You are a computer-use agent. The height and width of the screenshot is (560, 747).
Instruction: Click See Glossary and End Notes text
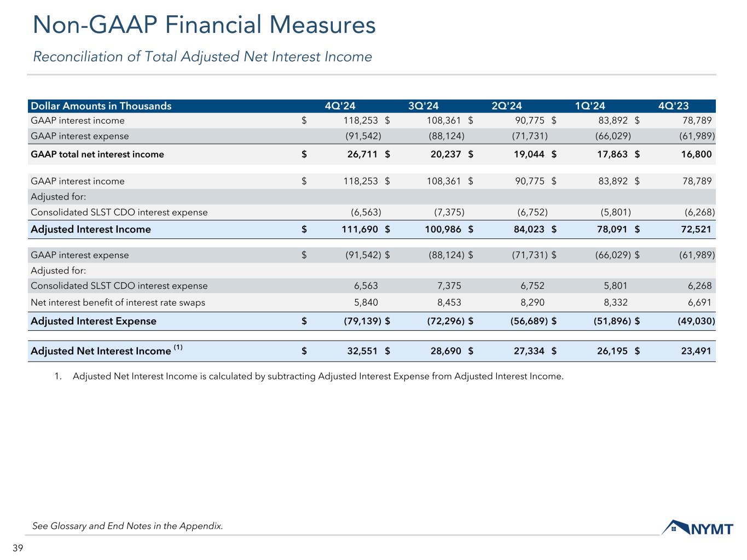tap(128, 526)
